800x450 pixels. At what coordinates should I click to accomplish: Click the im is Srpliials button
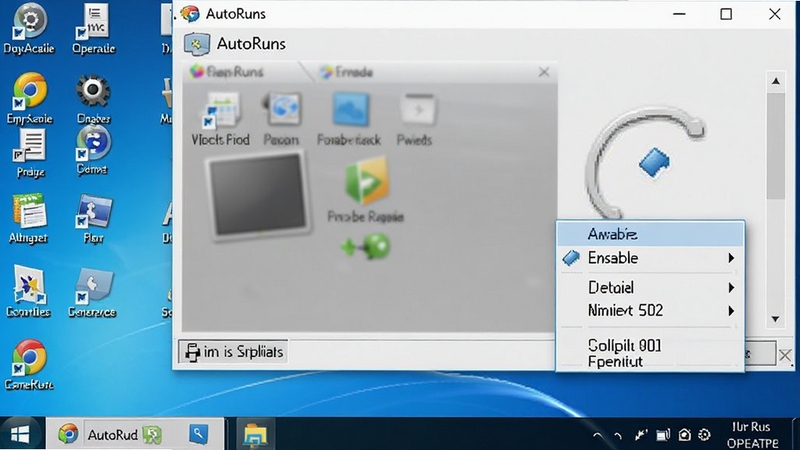coord(233,352)
